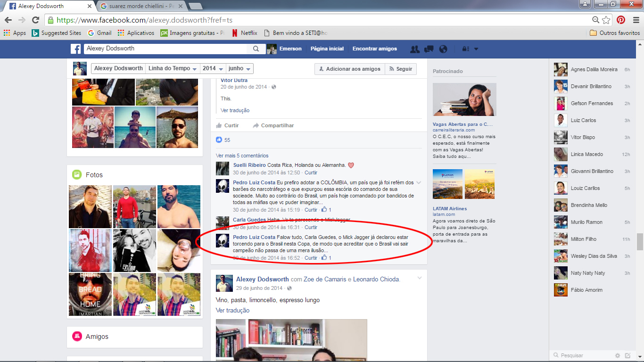This screenshot has width=644, height=362.
Task: Open the Chrome menu hamburger icon
Action: coord(635,20)
